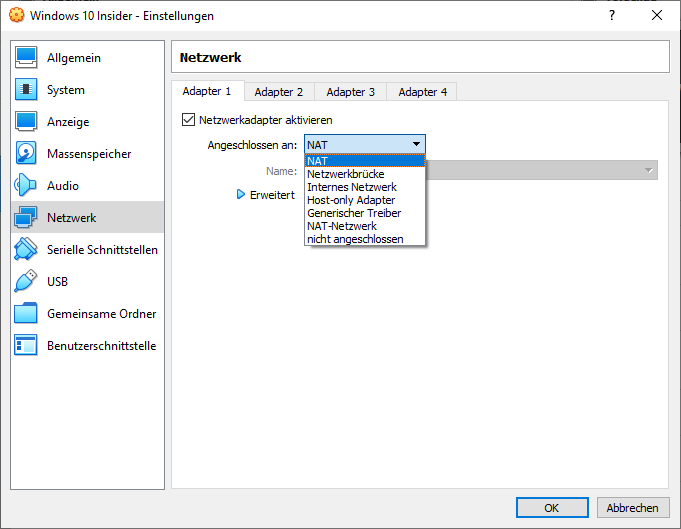
Task: Select the Netzwerk computers icon
Action: point(26,217)
